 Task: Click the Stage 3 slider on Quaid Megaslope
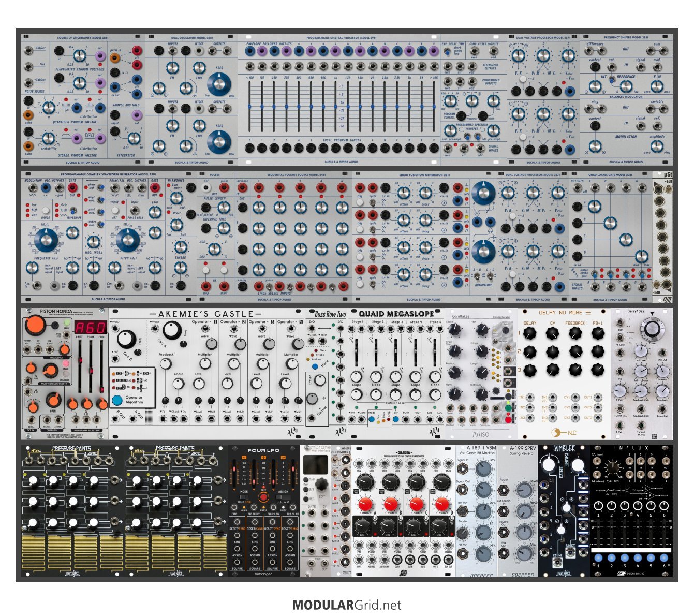coord(395,354)
